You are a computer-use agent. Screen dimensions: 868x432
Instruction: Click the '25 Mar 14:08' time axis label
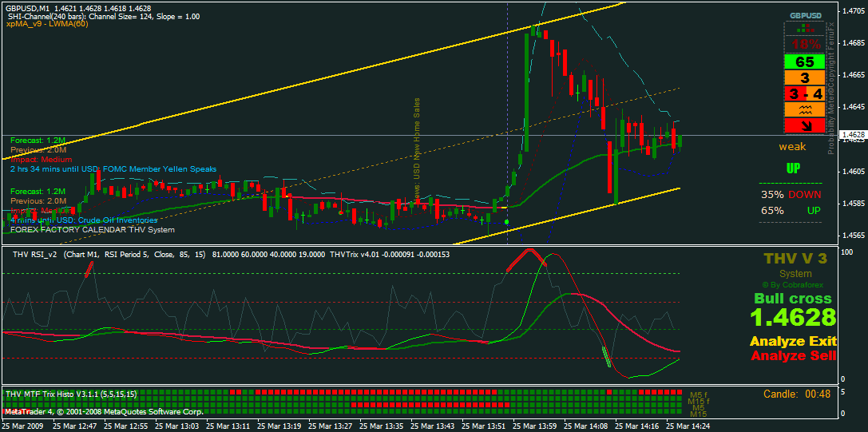tap(587, 427)
